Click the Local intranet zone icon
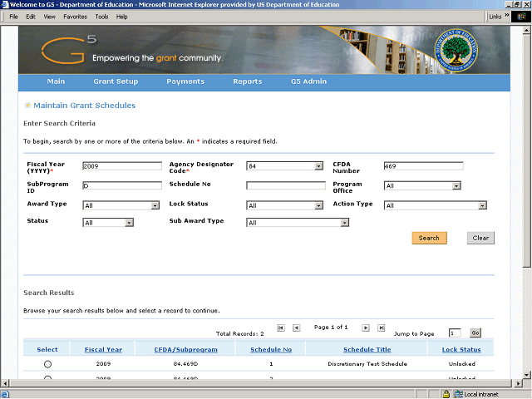Image resolution: width=532 pixels, height=399 pixels. pyautogui.click(x=459, y=394)
